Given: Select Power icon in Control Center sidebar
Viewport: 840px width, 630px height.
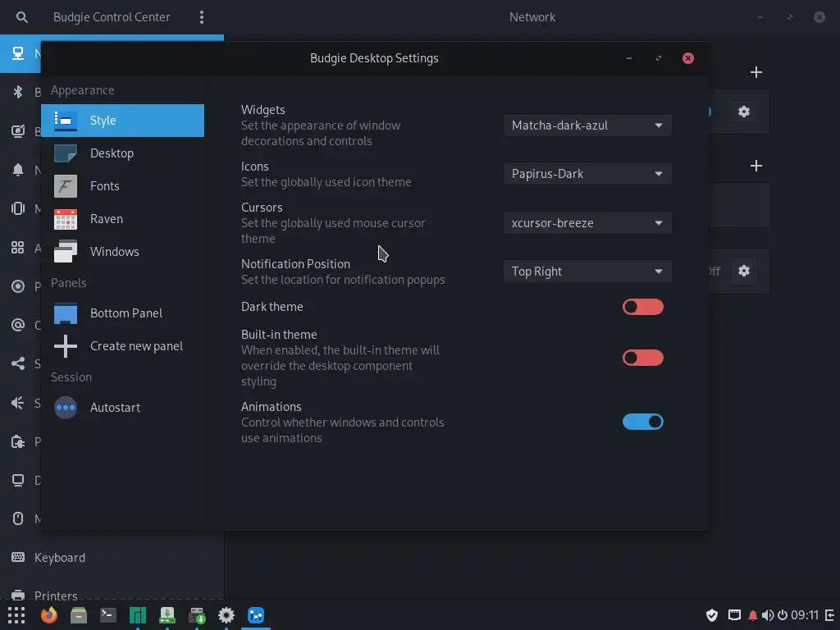Looking at the screenshot, I should pyautogui.click(x=18, y=441).
